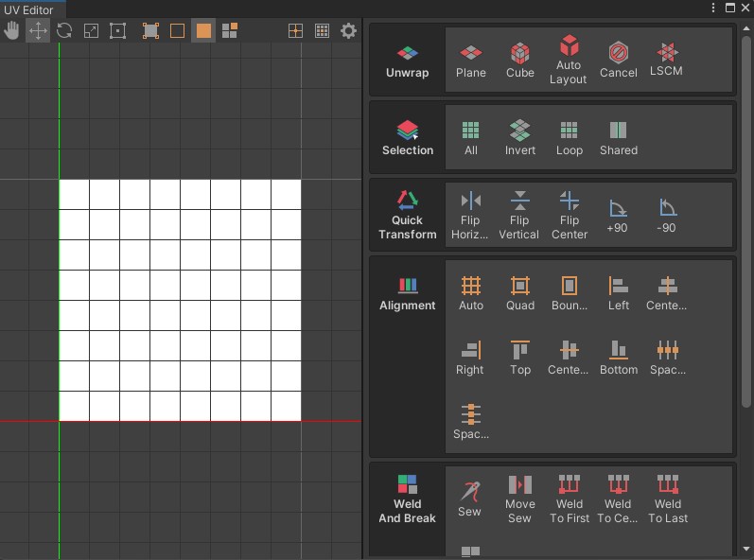Click the panel scrollbar down arrow
754x560 pixels.
746,549
